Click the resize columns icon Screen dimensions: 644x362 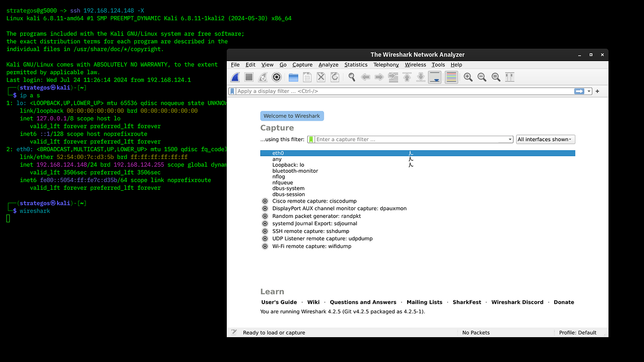click(x=510, y=77)
